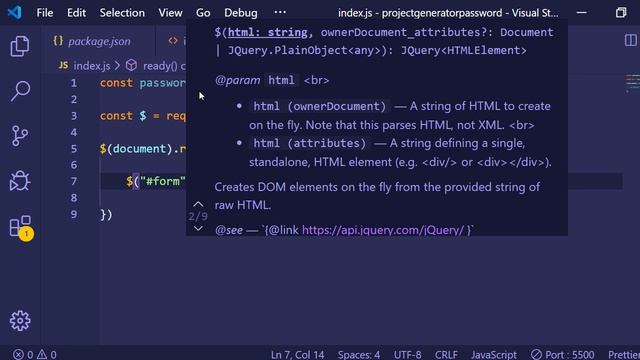This screenshot has width=640, height=360.
Task: Change CRLF end of line sequence
Action: click(446, 354)
